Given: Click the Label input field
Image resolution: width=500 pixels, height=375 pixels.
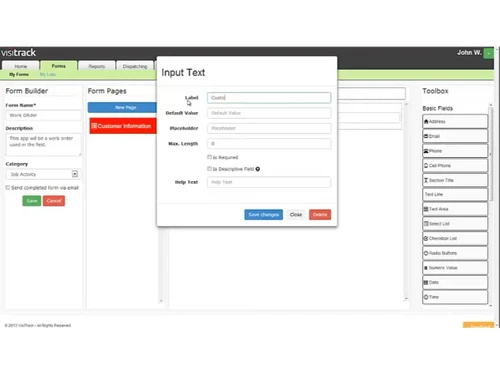Looking at the screenshot, I should pos(269,98).
